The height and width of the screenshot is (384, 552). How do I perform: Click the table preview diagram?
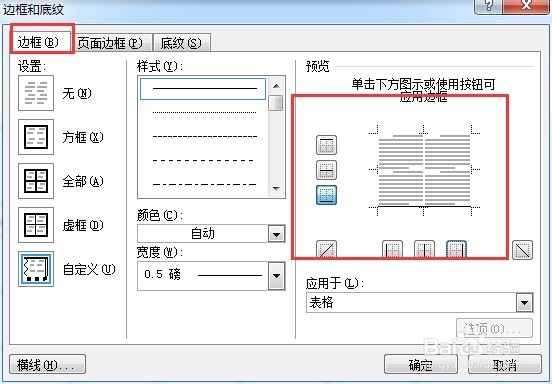(x=424, y=170)
